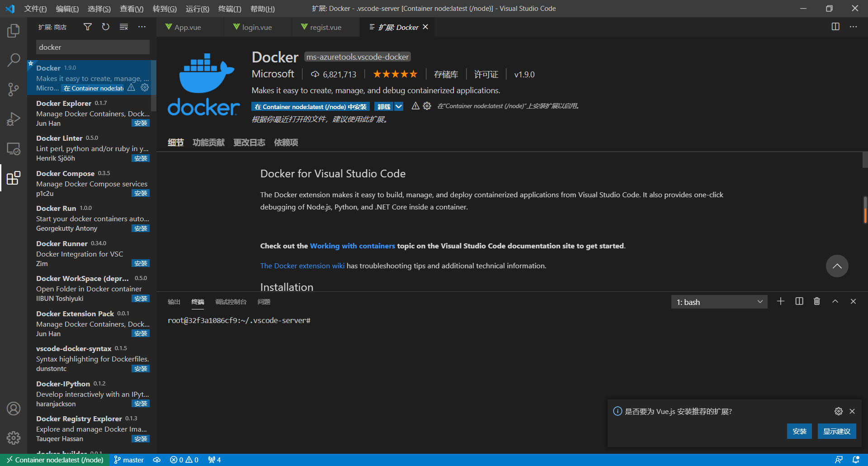Open Extensions view in activity bar
Screen dimensions: 868x466
pyautogui.click(x=14, y=178)
